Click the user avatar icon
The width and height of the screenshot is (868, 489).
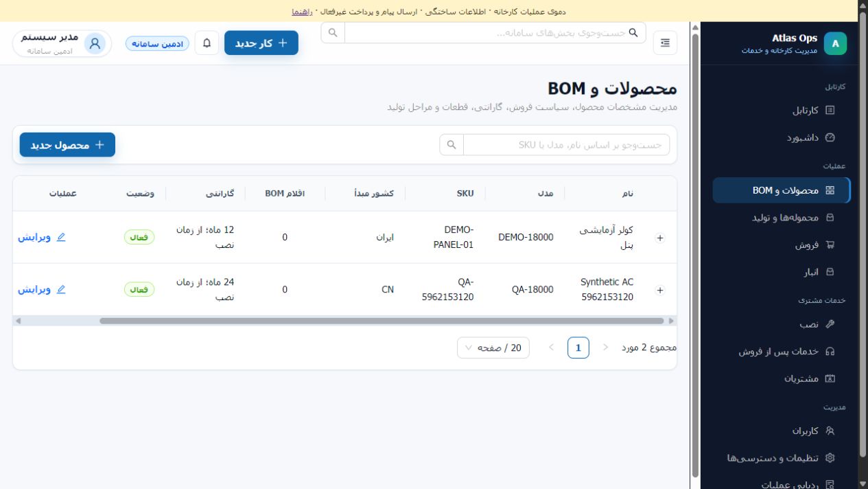point(95,43)
